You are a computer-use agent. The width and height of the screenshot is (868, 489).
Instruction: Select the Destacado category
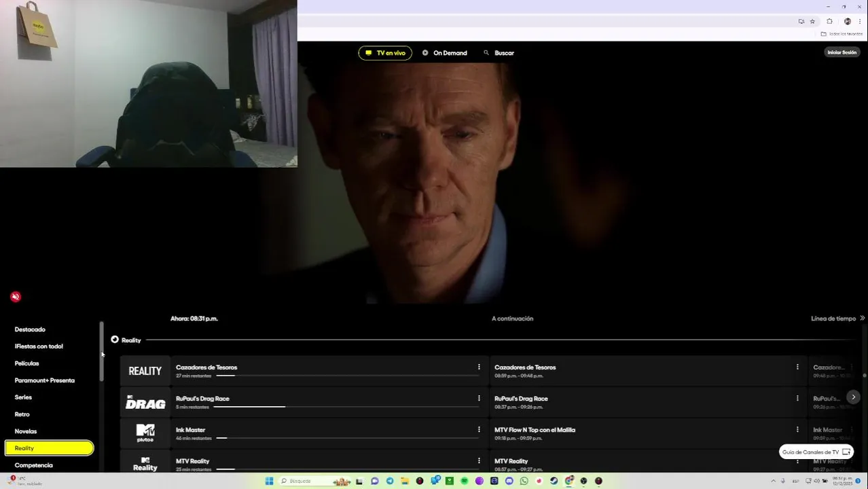pos(30,329)
